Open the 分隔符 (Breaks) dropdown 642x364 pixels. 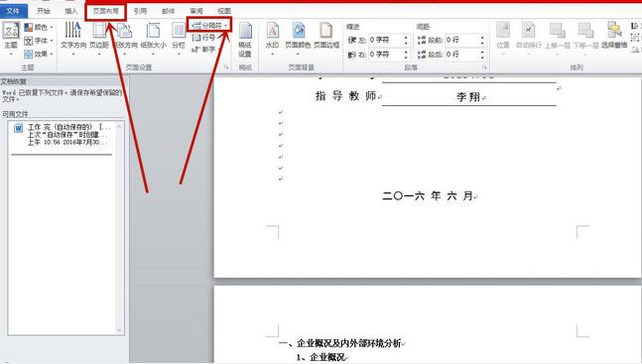(x=209, y=26)
